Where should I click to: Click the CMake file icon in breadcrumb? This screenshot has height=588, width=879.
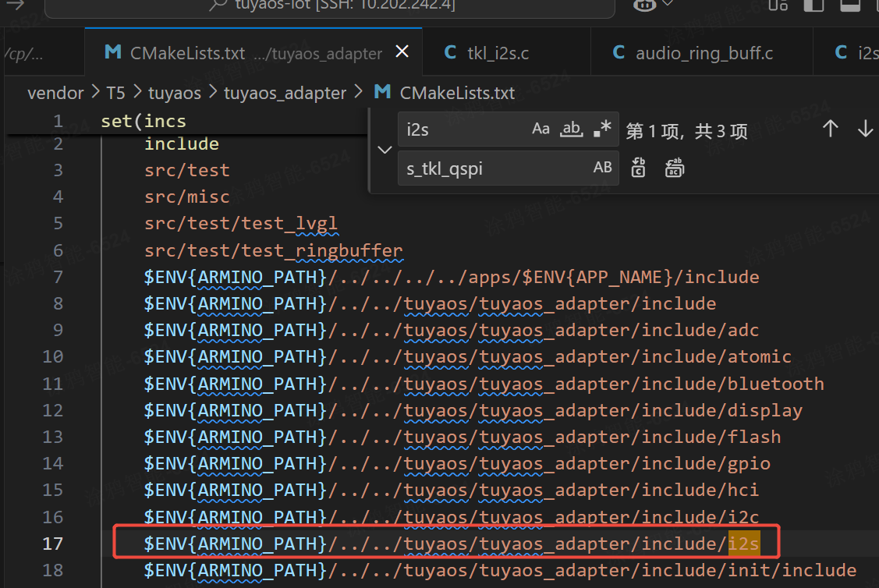382,91
